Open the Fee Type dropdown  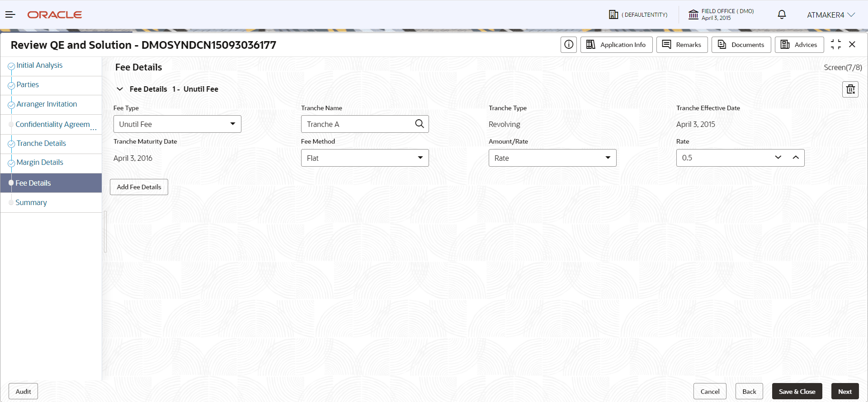tap(177, 124)
